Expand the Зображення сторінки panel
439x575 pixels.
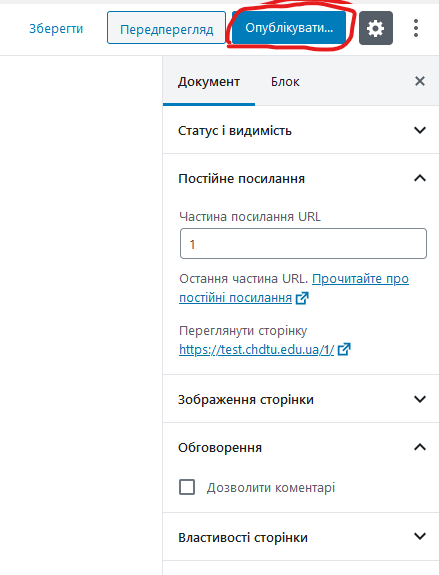(301, 399)
